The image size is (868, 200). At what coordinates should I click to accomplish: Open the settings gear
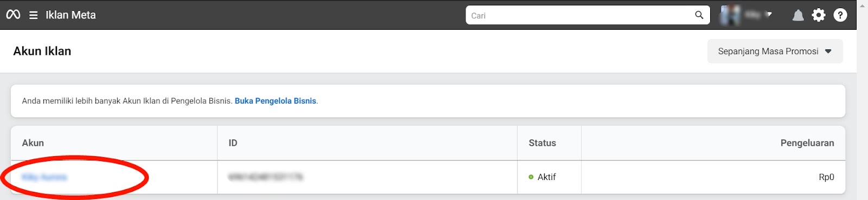tap(819, 15)
